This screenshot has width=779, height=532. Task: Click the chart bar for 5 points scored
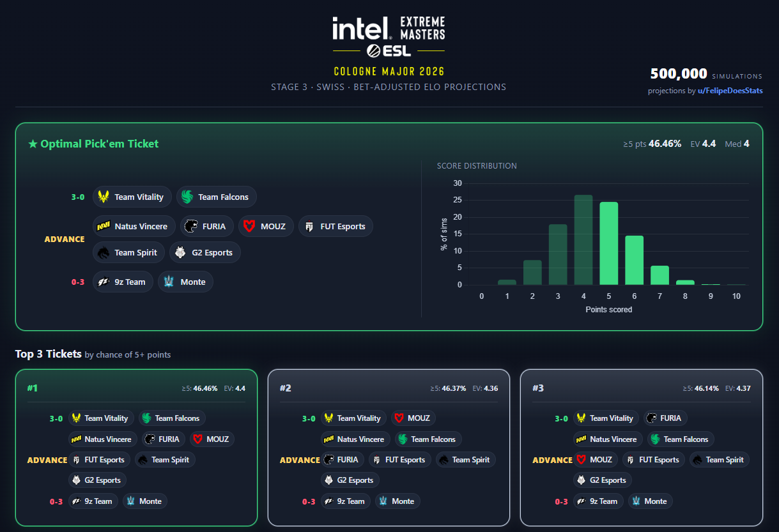click(608, 243)
